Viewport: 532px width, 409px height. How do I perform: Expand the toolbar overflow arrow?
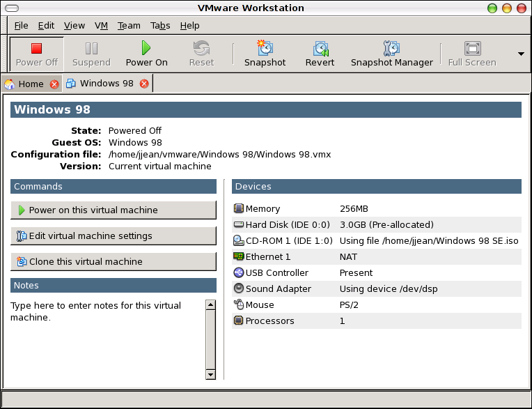point(520,54)
